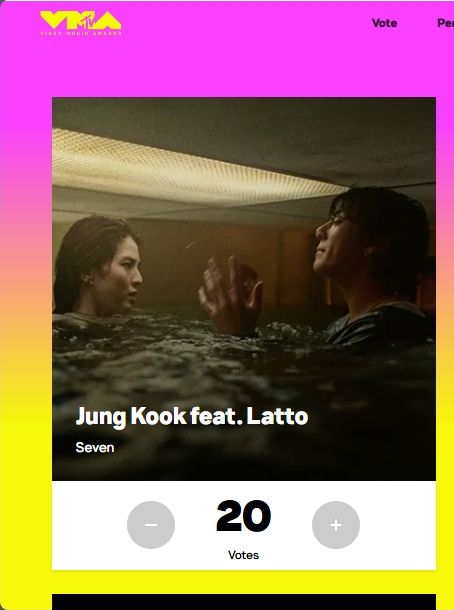Click the 'Seven' song title
Image resolution: width=454 pixels, height=610 pixels.
[x=95, y=447]
